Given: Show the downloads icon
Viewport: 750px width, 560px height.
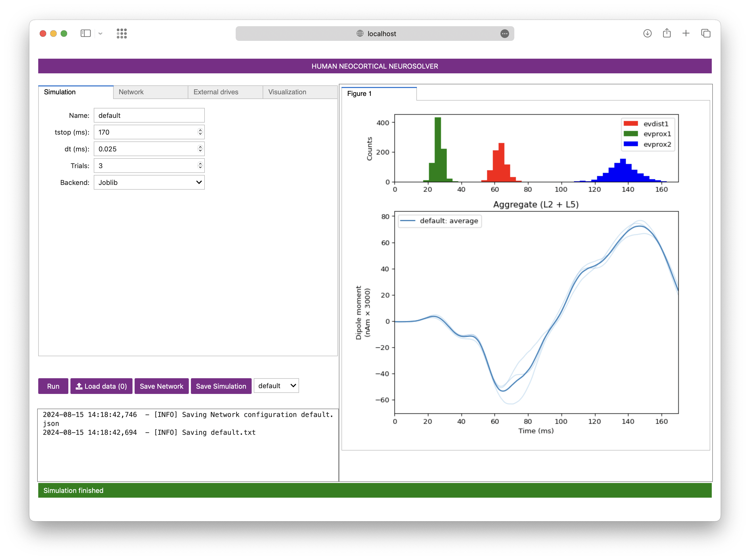Looking at the screenshot, I should point(647,33).
